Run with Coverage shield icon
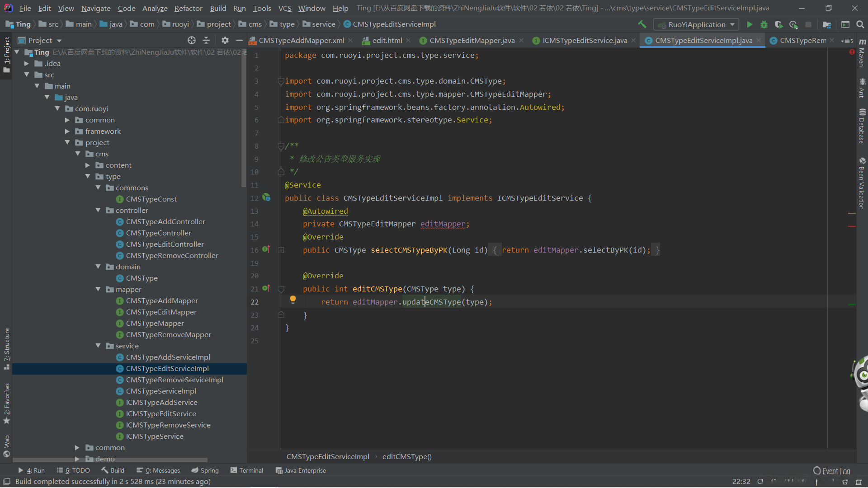Viewport: 868px width, 488px height. pos(778,24)
